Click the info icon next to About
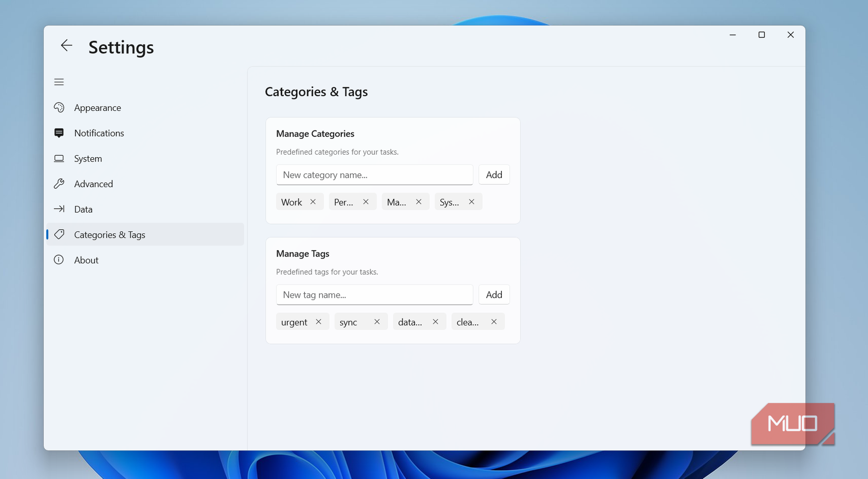This screenshot has height=479, width=868. click(59, 259)
